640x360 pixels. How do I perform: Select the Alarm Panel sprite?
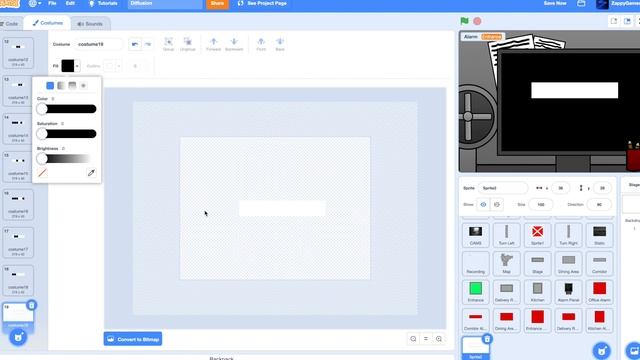[x=569, y=292]
